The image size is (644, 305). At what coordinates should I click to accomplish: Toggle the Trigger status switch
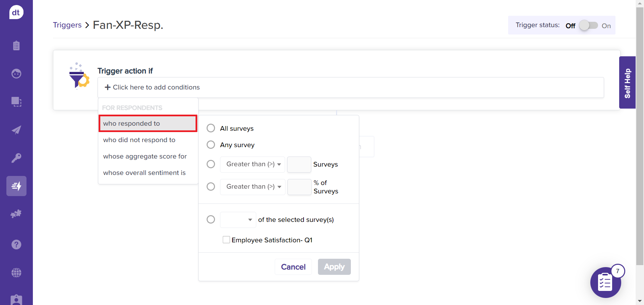(588, 25)
